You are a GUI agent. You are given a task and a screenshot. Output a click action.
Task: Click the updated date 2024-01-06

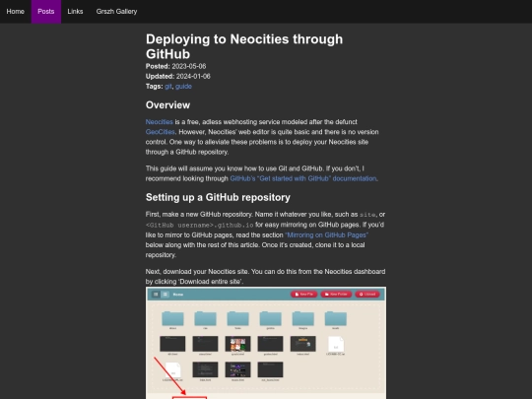[x=193, y=76]
